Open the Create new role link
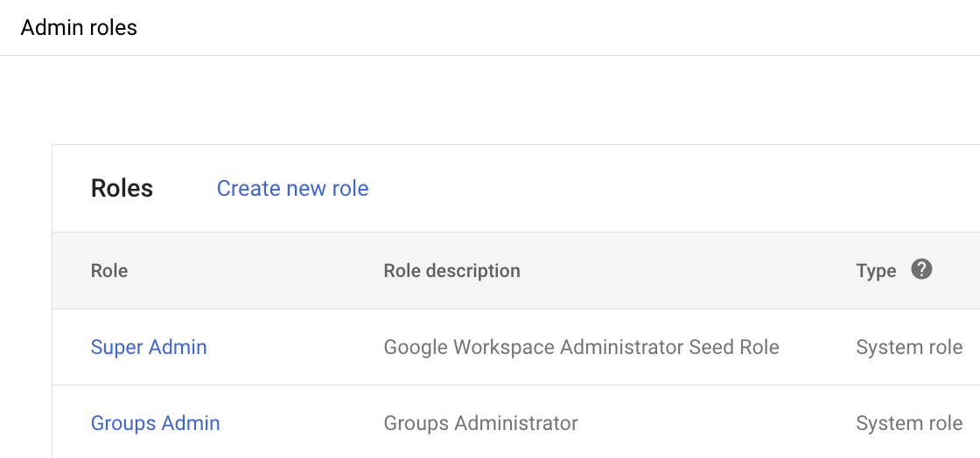 tap(292, 189)
